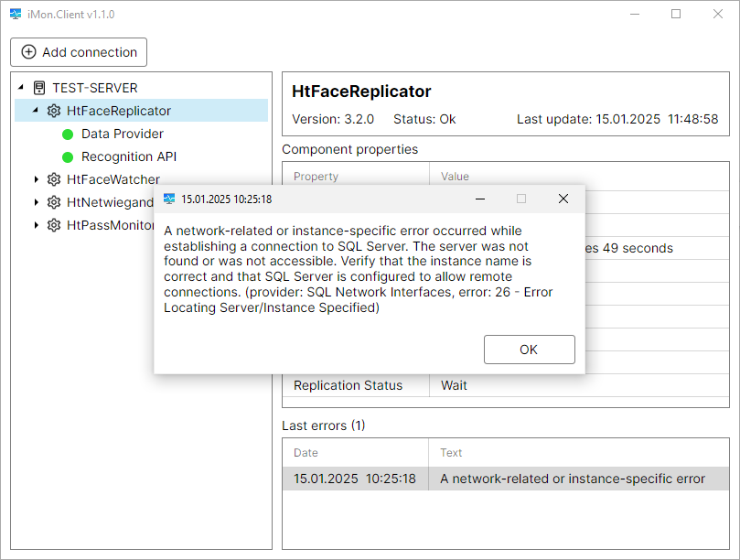
Task: Click the HtFaceReplicator gear icon
Action: point(54,111)
